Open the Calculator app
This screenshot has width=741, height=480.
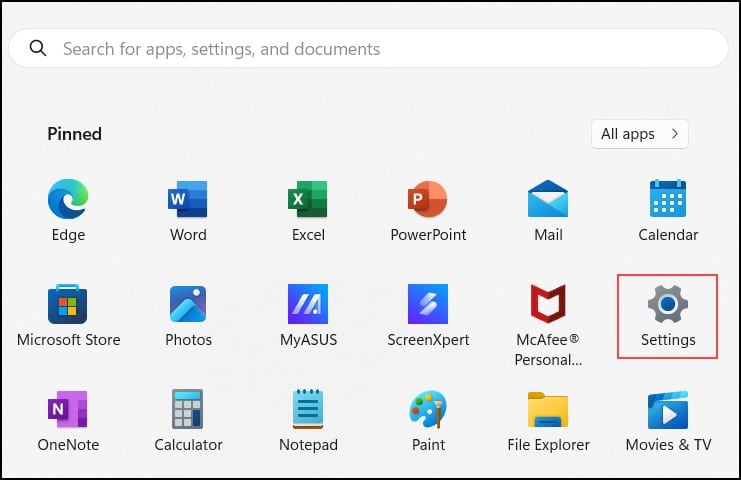tap(188, 420)
